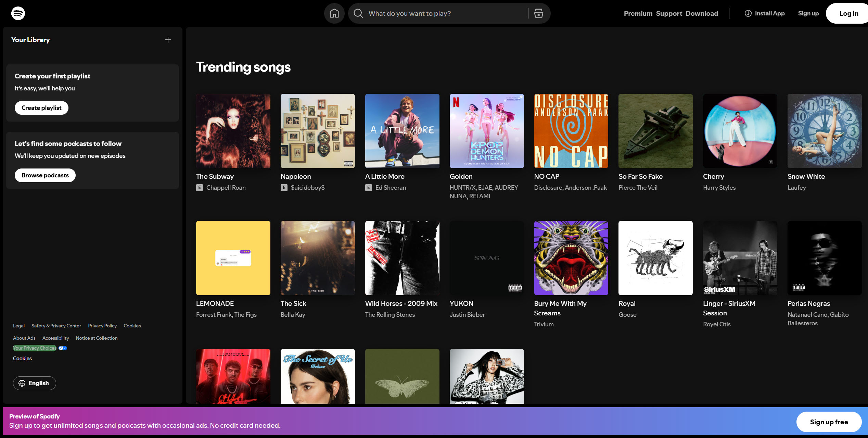Open the Snow White album cover
The image size is (868, 438).
825,131
